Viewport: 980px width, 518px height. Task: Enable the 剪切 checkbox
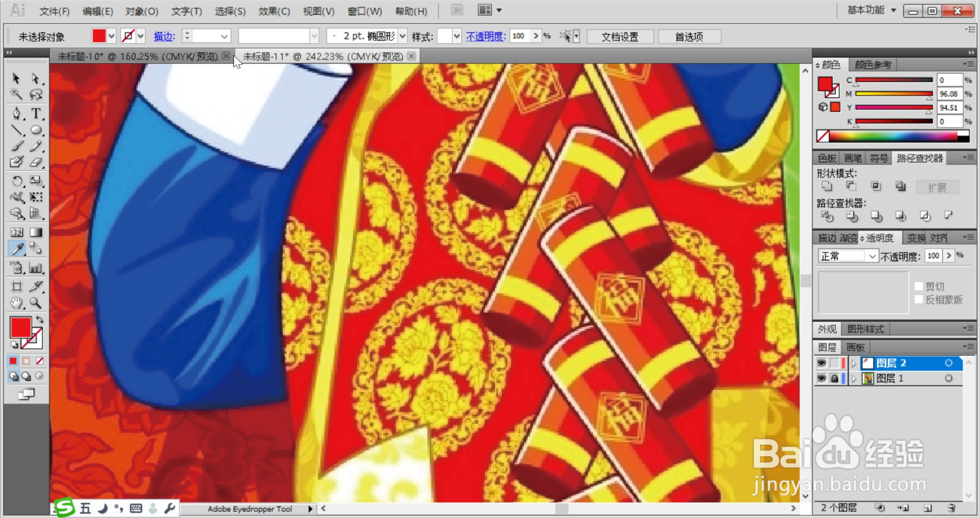[x=919, y=286]
